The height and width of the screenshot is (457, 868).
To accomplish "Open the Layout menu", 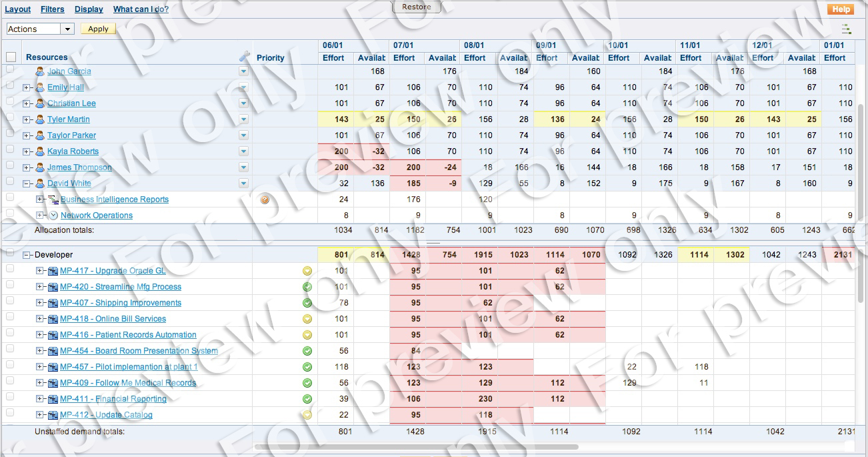I will point(18,9).
